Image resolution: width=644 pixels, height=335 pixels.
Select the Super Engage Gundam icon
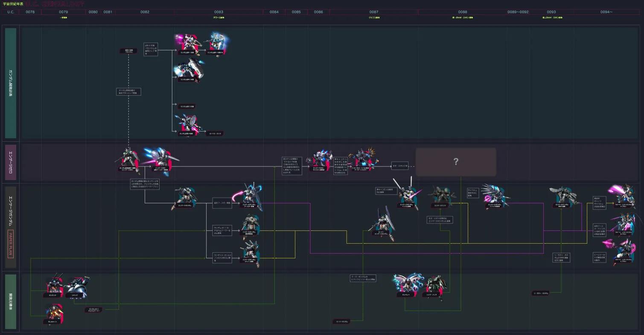click(x=382, y=225)
